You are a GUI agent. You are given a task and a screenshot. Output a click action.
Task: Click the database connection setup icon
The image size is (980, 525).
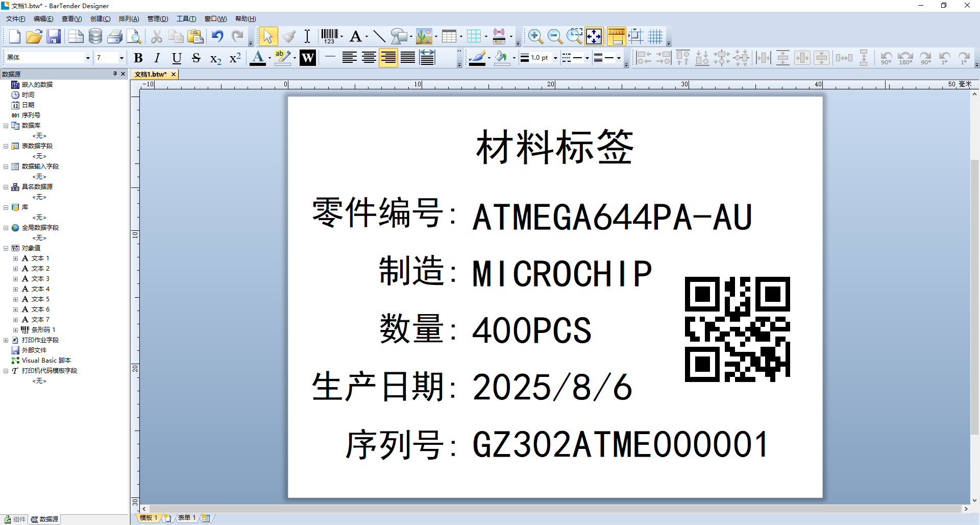pyautogui.click(x=95, y=36)
